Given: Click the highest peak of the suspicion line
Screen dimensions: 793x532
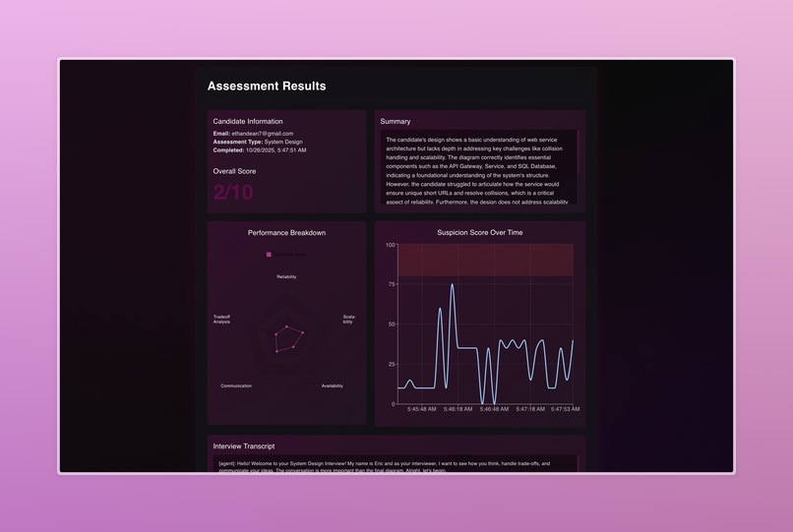Looking at the screenshot, I should click(x=453, y=285).
